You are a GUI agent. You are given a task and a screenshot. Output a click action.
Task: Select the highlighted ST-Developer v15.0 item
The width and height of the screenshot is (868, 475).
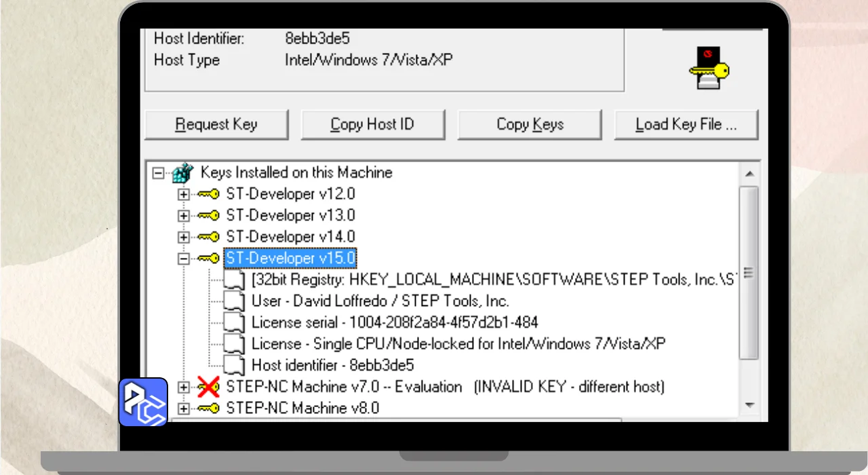[x=290, y=259]
